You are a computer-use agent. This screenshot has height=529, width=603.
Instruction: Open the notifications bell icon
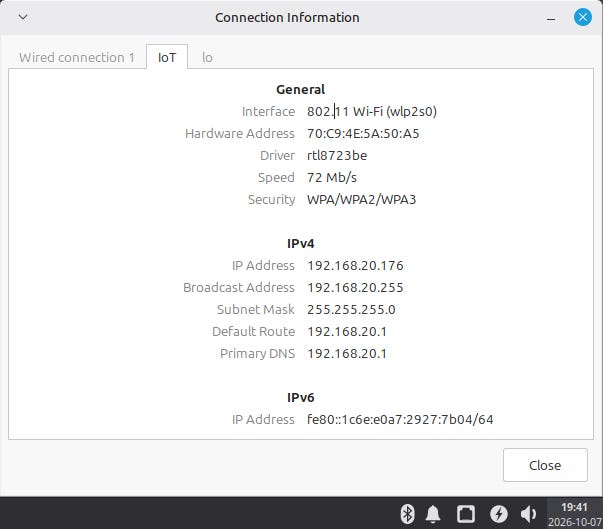[x=433, y=514]
